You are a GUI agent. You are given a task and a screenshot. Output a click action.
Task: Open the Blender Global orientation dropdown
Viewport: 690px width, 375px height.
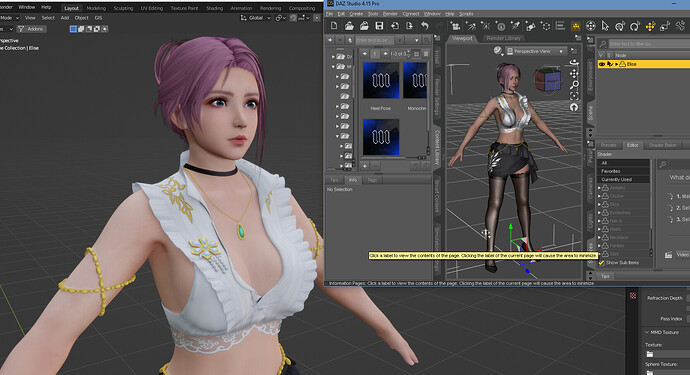256,18
